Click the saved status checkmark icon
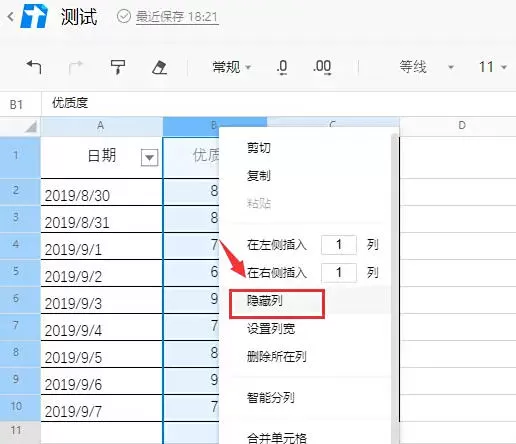Screen dimensions: 516x444 click(124, 16)
